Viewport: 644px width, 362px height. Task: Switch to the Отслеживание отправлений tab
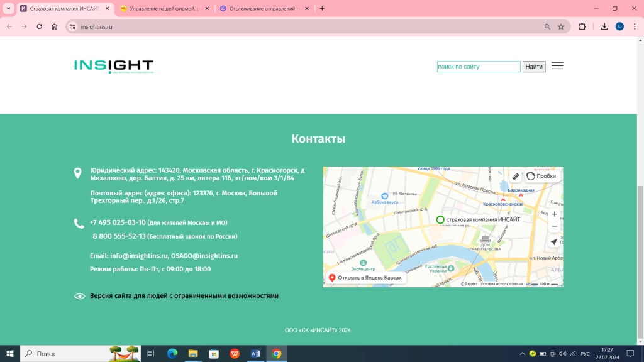coord(264,9)
